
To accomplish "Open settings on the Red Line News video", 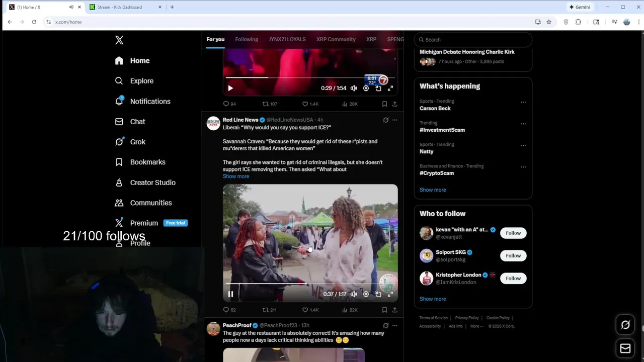I will (x=366, y=294).
